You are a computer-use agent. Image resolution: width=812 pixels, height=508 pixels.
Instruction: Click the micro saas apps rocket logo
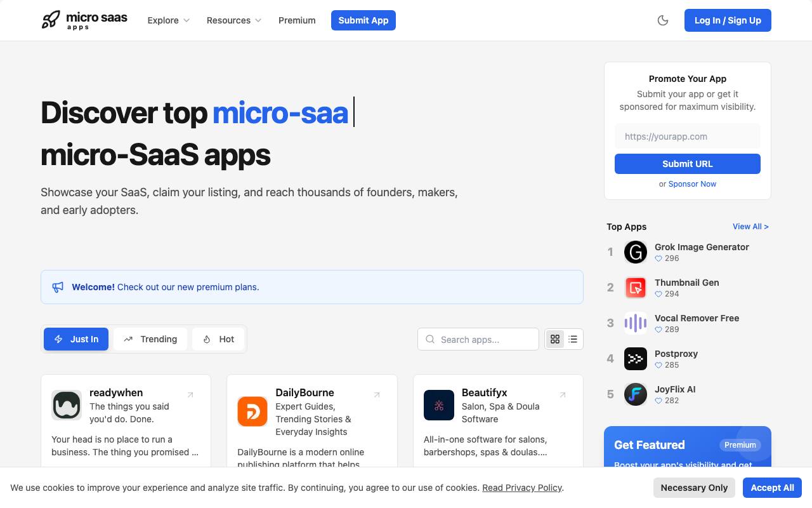pos(84,20)
